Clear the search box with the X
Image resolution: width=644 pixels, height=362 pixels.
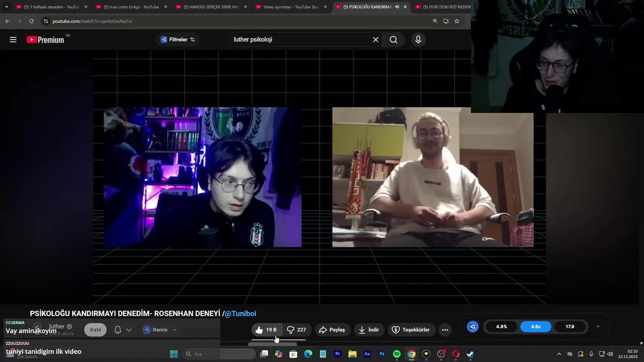(x=375, y=40)
